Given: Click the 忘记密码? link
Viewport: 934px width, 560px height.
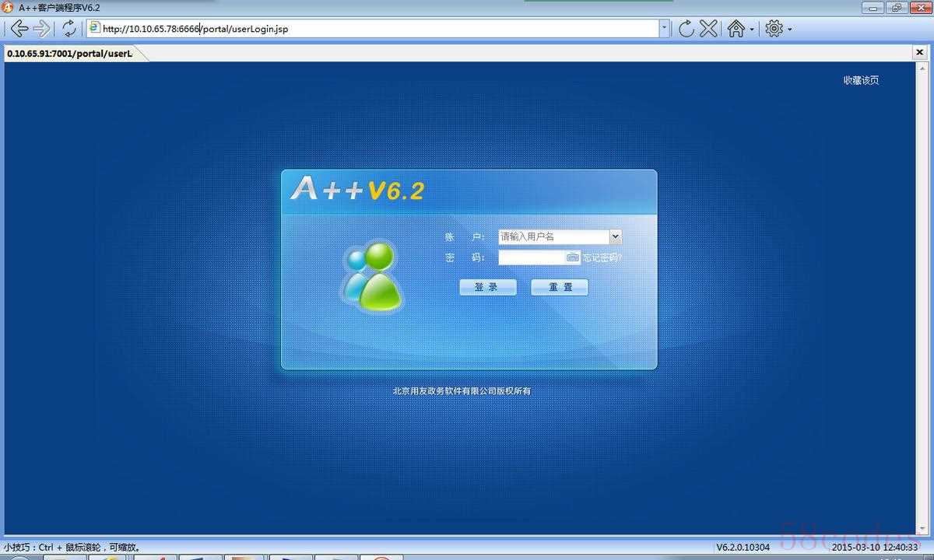Looking at the screenshot, I should [602, 257].
